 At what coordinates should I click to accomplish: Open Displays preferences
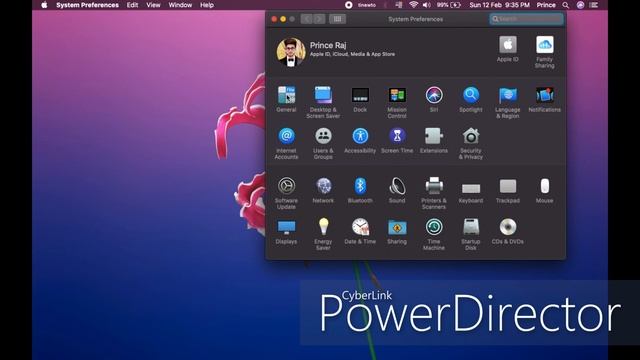click(286, 231)
